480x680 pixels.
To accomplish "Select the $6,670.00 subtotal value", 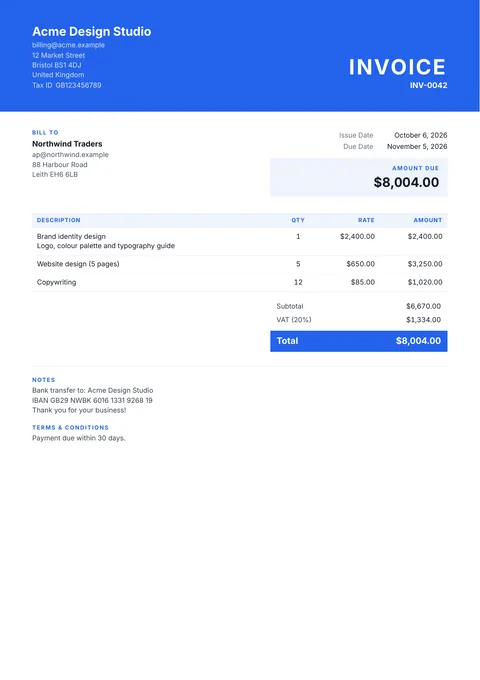I will click(x=423, y=306).
